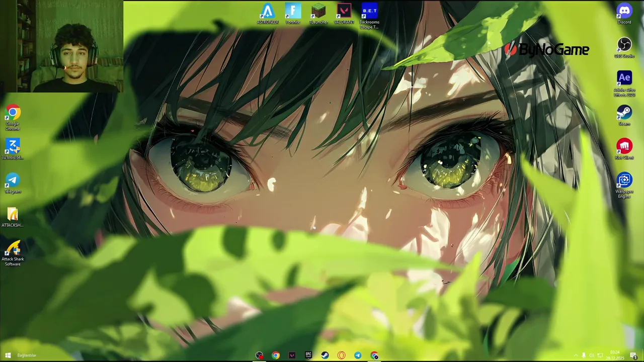Open the network tray icon
Screen dimensions: 644x362
(600, 355)
